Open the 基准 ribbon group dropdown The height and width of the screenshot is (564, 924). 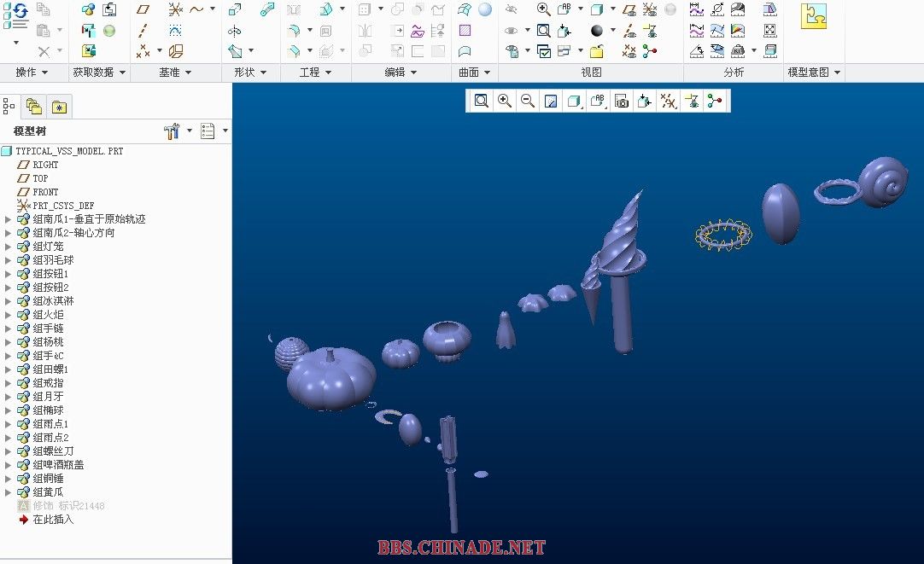point(175,73)
